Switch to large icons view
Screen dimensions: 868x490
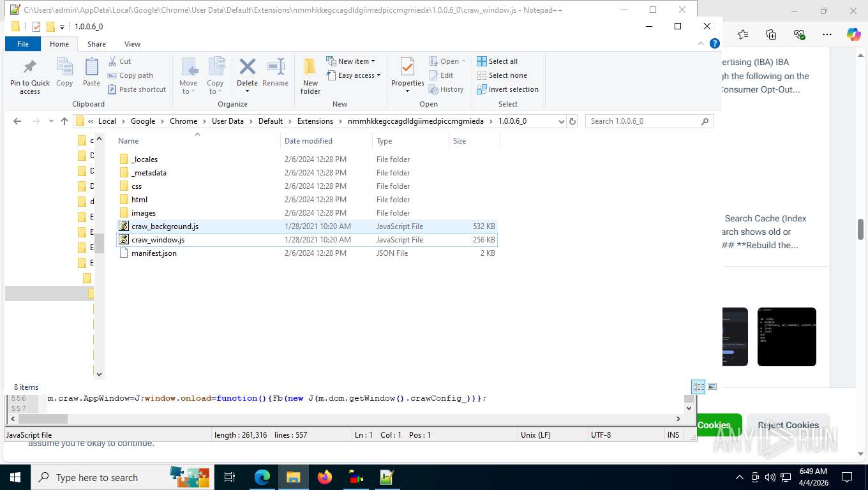coord(712,387)
